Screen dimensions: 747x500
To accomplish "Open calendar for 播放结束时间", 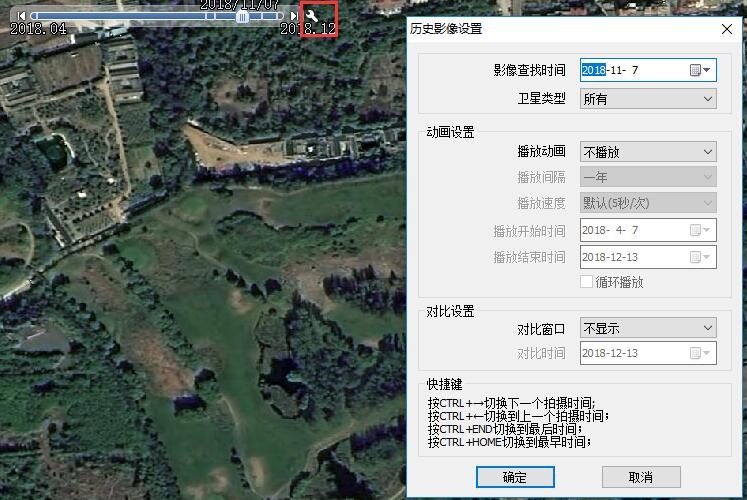I will pyautogui.click(x=700, y=257).
